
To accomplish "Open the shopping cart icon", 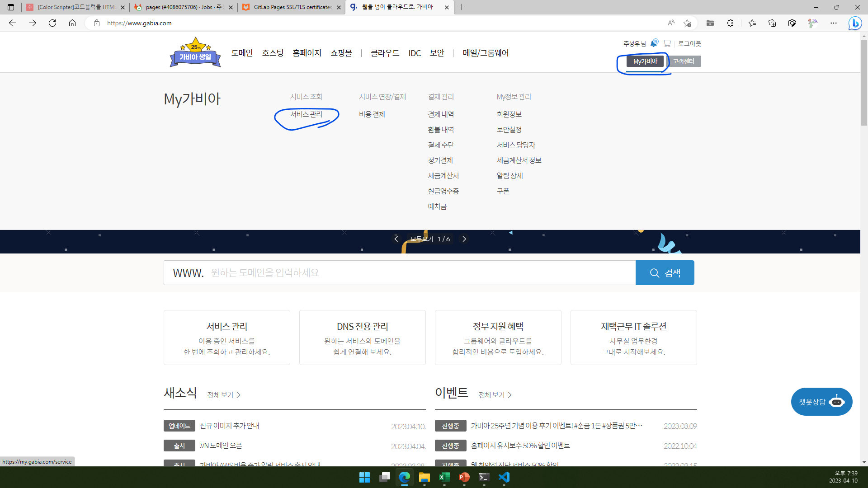I will [667, 43].
